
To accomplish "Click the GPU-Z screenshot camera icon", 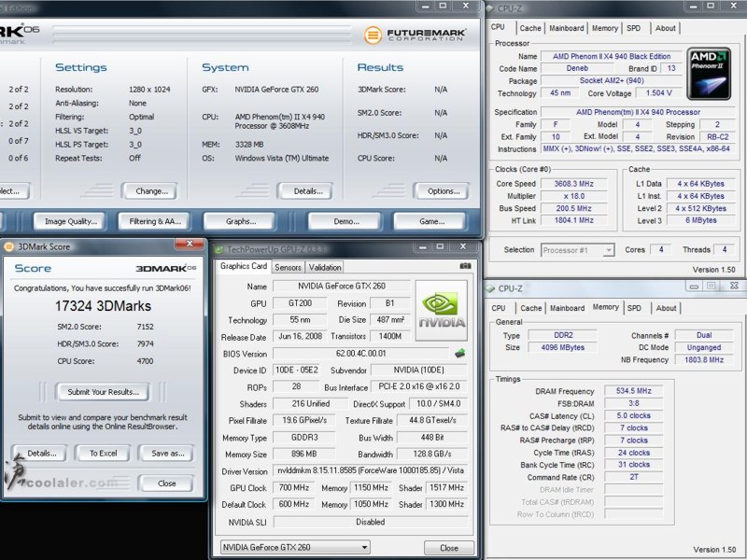I will (465, 266).
